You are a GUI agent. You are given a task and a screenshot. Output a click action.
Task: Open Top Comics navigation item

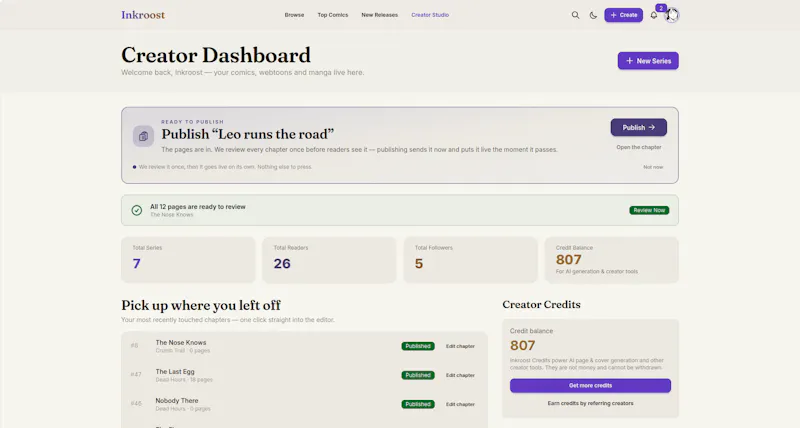click(x=333, y=15)
